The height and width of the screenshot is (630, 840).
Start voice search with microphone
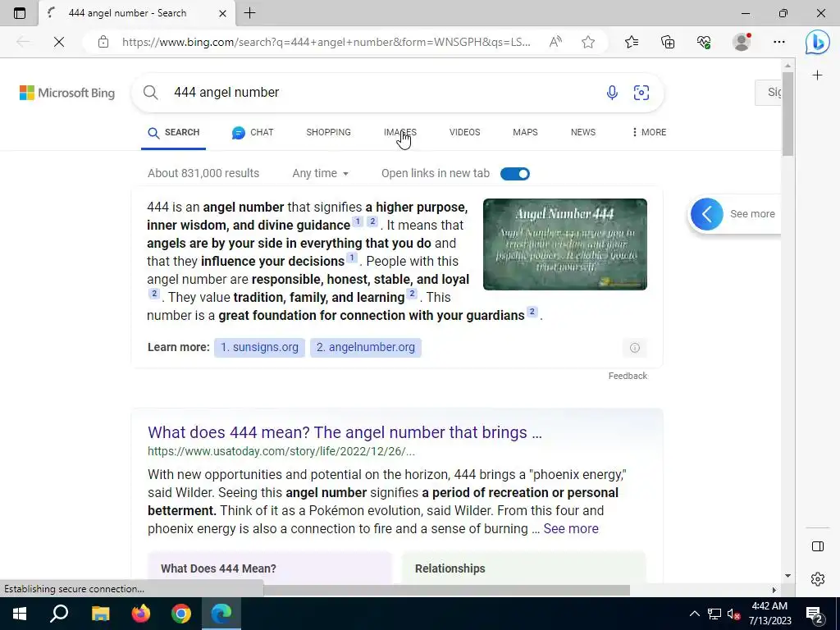click(x=612, y=93)
